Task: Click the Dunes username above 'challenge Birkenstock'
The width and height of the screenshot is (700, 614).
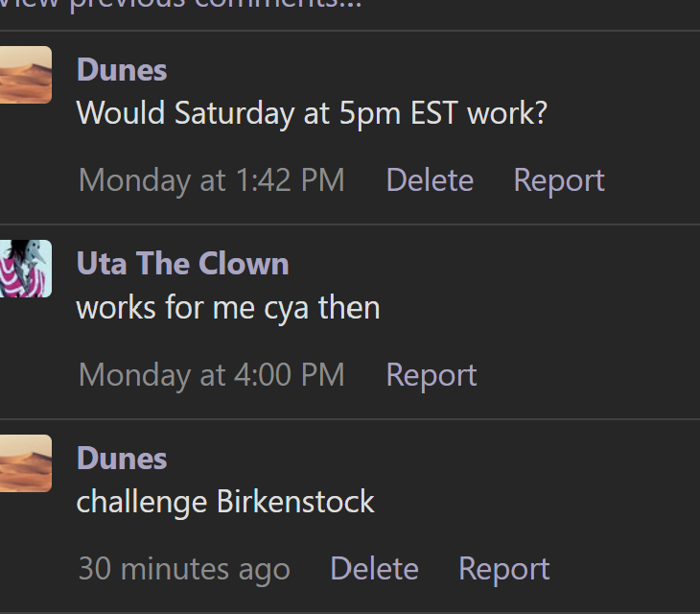Action: (x=122, y=459)
